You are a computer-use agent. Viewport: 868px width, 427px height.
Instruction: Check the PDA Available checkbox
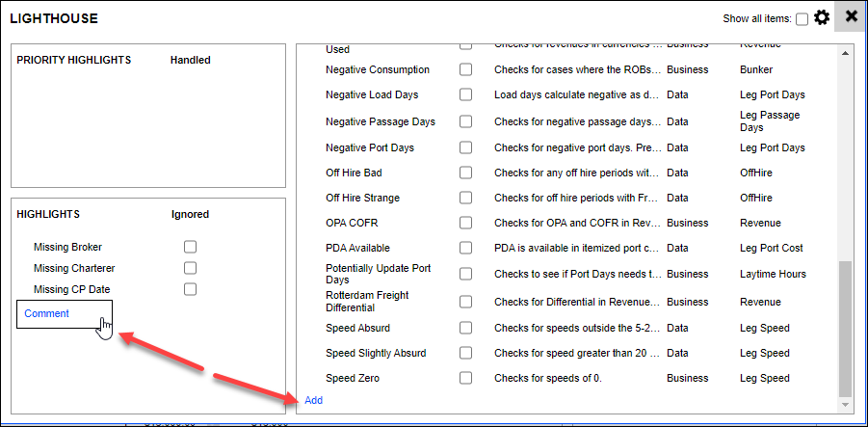(465, 248)
